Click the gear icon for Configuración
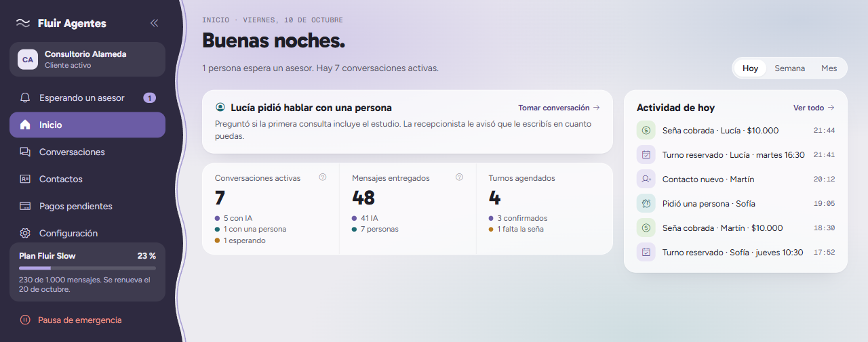 pos(25,234)
